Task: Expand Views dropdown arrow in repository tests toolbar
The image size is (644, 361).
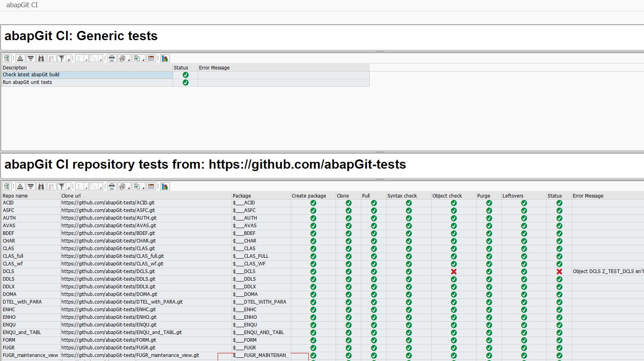Action: [x=129, y=187]
